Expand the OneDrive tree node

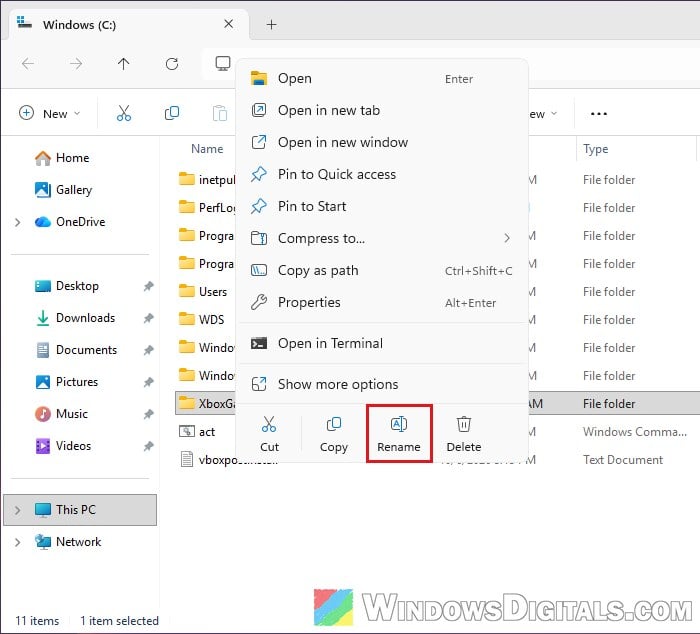click(17, 222)
